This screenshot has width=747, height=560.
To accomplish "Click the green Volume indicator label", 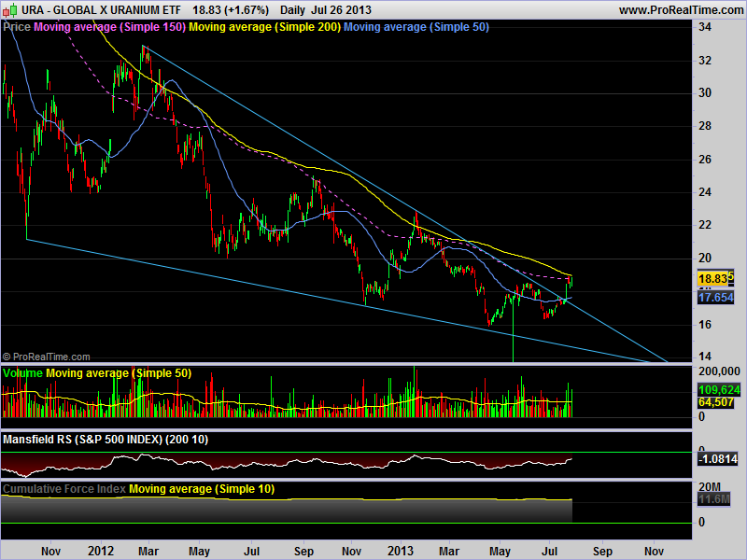I will click(23, 373).
